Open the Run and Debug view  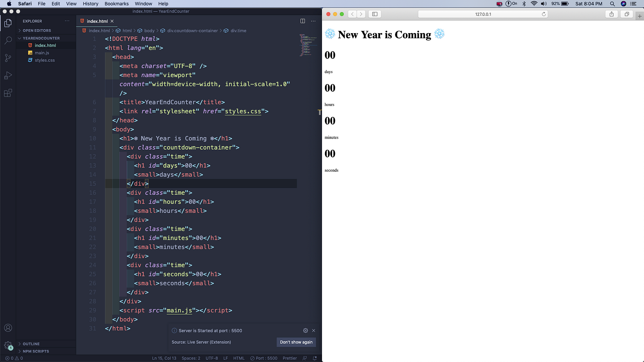8,75
